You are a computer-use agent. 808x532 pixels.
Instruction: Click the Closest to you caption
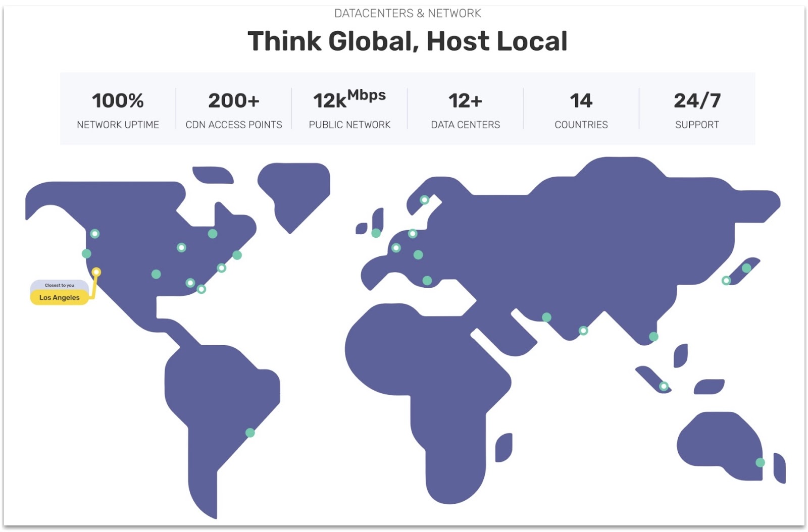point(60,285)
